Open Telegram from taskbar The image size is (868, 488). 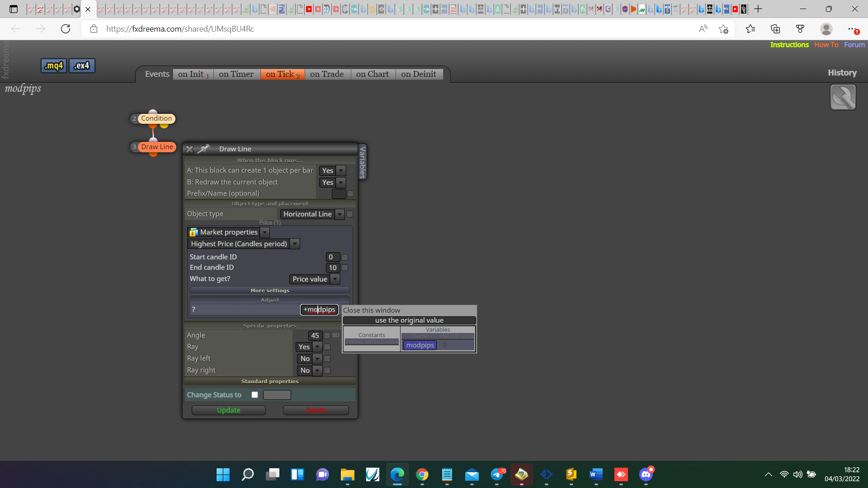(497, 474)
